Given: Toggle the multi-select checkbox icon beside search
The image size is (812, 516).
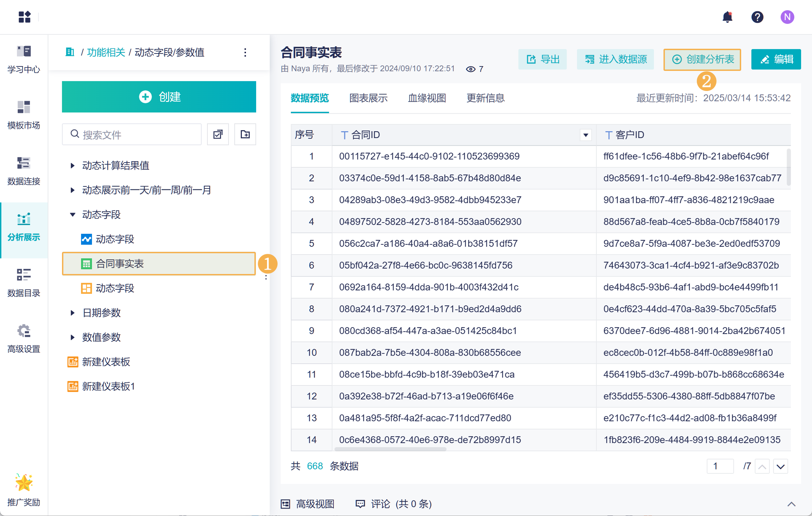Looking at the screenshot, I should tap(218, 134).
